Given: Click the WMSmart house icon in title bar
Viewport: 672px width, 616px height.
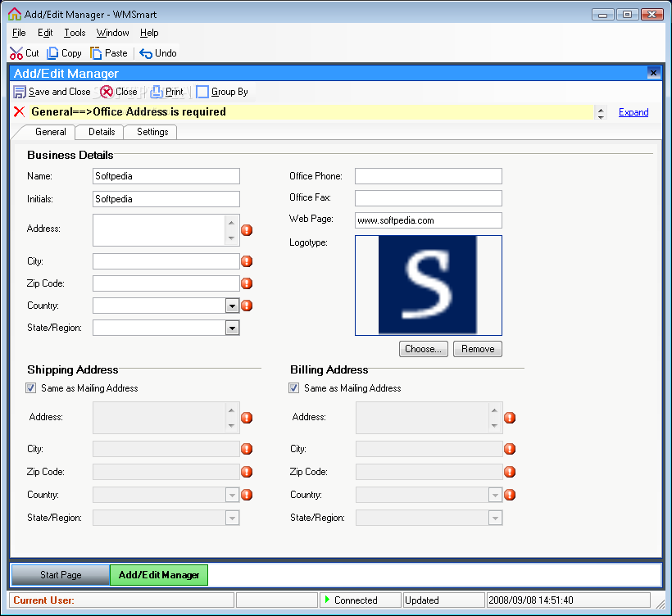Looking at the screenshot, I should pos(15,14).
